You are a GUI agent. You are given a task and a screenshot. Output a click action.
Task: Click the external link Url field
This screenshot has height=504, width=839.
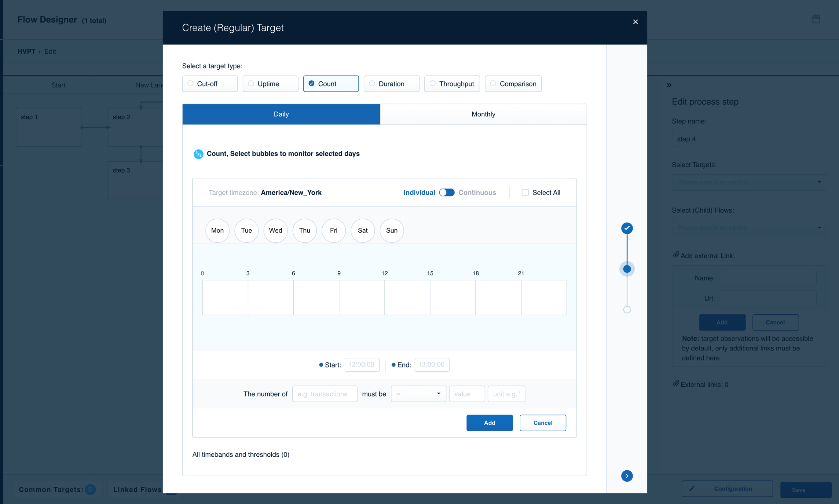tap(768, 298)
